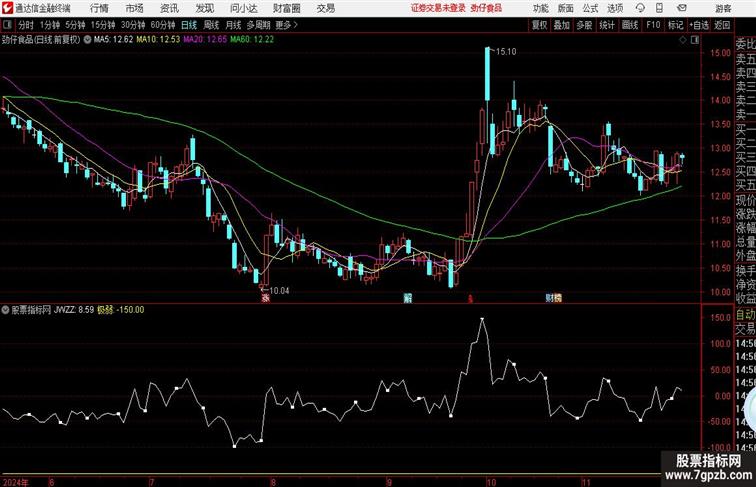Open the F10 company info button
Image resolution: width=756 pixels, height=487 pixels.
pyautogui.click(x=653, y=25)
